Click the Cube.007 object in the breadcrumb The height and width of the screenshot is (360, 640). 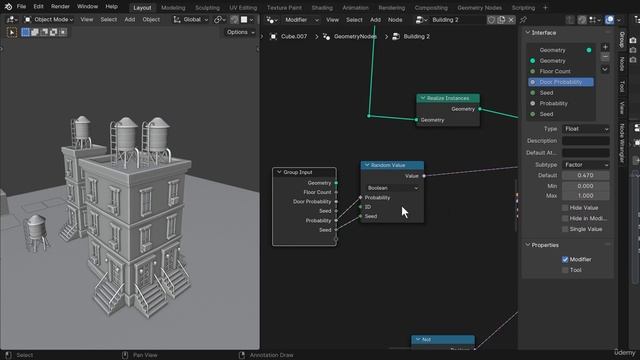coord(289,37)
